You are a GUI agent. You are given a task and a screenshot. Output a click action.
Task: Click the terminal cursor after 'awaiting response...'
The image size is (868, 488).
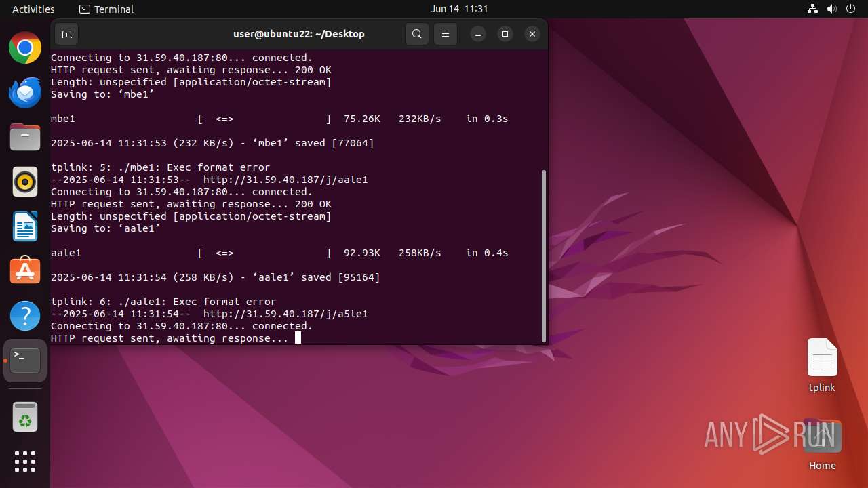pyautogui.click(x=298, y=338)
